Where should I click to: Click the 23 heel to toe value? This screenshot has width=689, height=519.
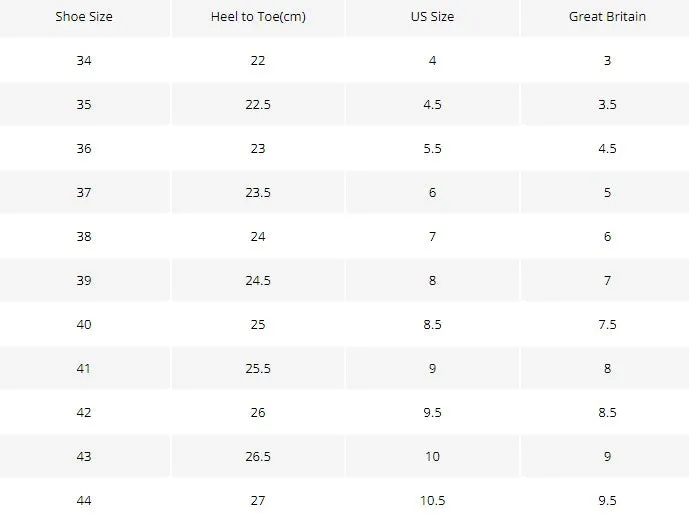(258, 148)
